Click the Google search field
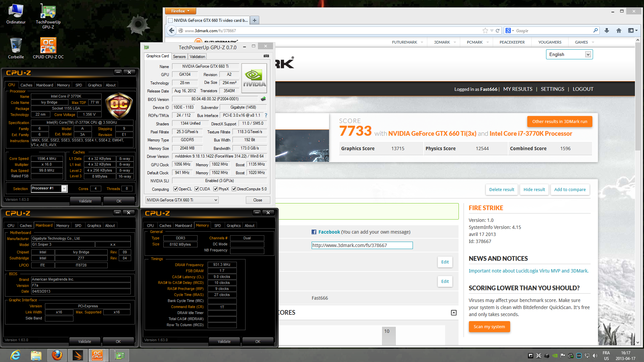The image size is (644, 362). 553,31
